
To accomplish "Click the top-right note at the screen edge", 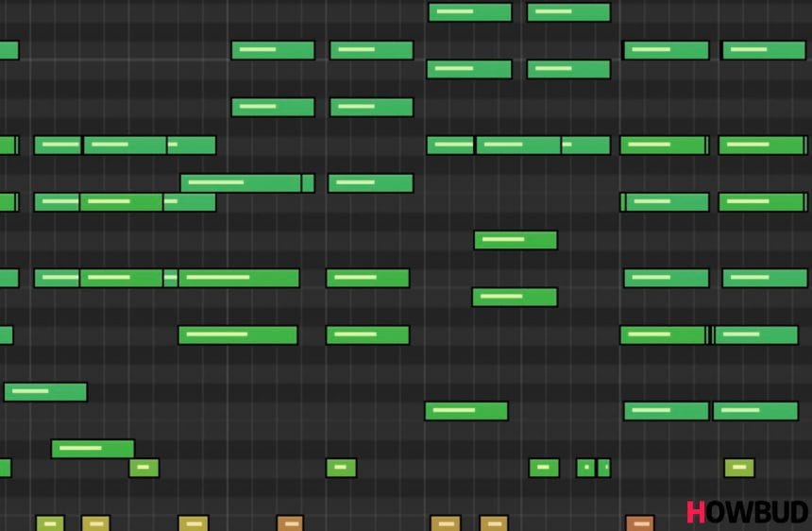I will point(764,50).
